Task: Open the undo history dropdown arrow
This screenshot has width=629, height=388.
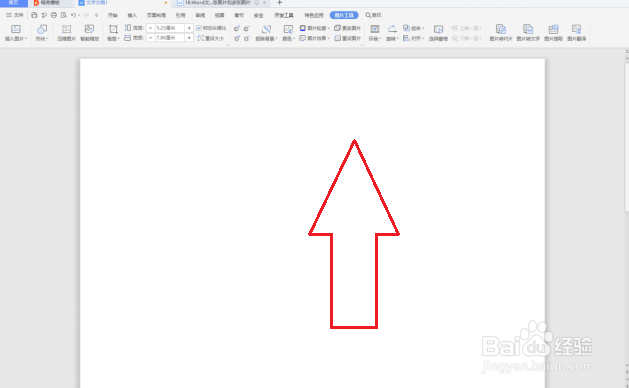Action: [x=79, y=15]
